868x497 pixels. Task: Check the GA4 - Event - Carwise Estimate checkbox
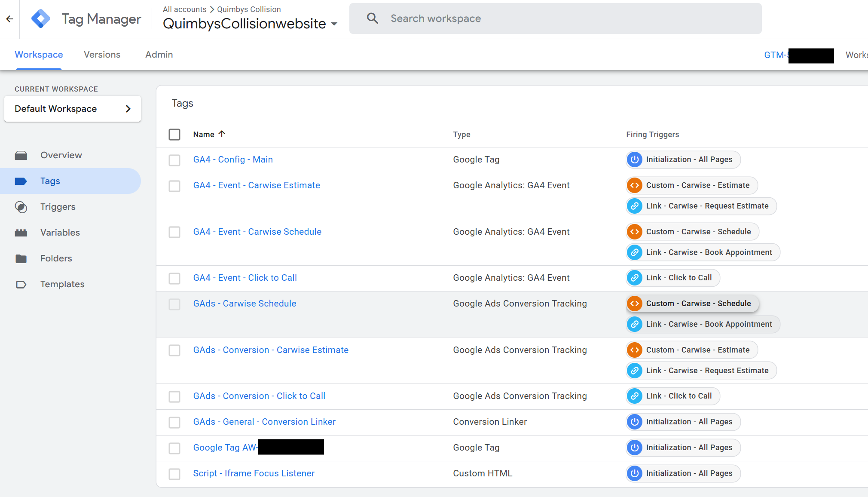click(x=174, y=186)
